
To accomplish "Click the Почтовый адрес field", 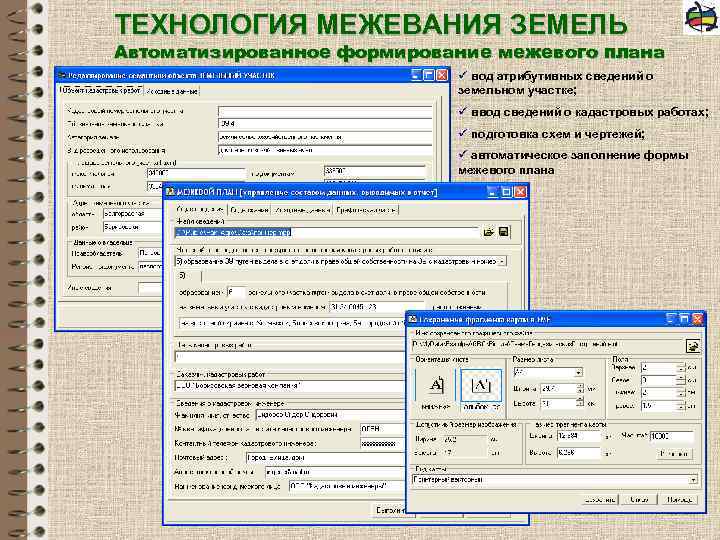I will pos(326,458).
